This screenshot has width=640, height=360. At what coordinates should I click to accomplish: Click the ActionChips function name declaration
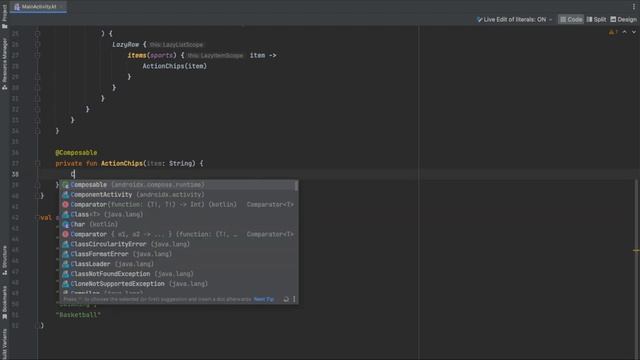click(122, 163)
